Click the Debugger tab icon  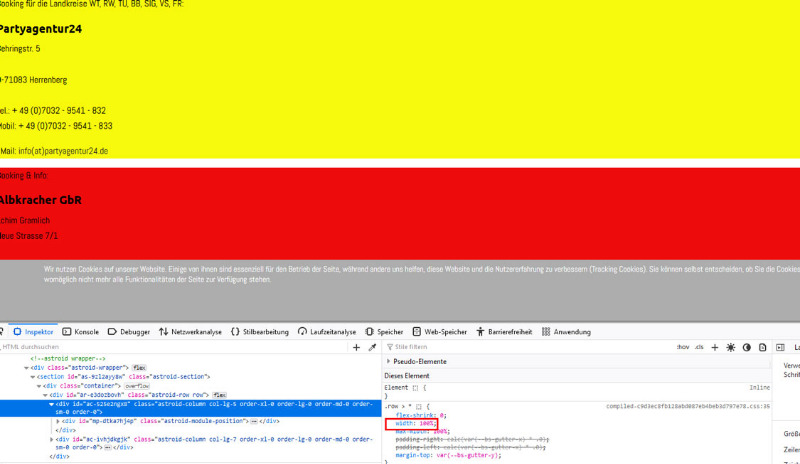coord(112,332)
